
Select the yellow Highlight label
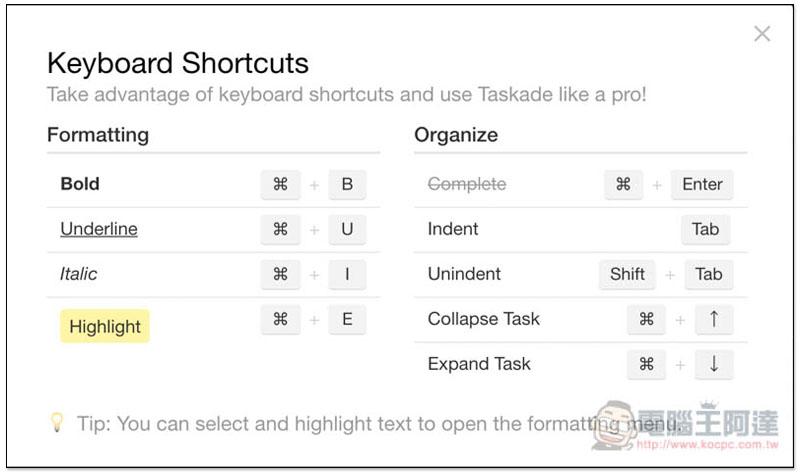click(x=105, y=326)
